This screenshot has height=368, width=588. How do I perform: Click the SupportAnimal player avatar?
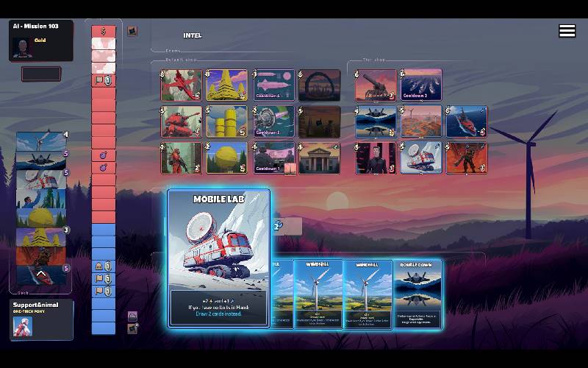(x=23, y=326)
